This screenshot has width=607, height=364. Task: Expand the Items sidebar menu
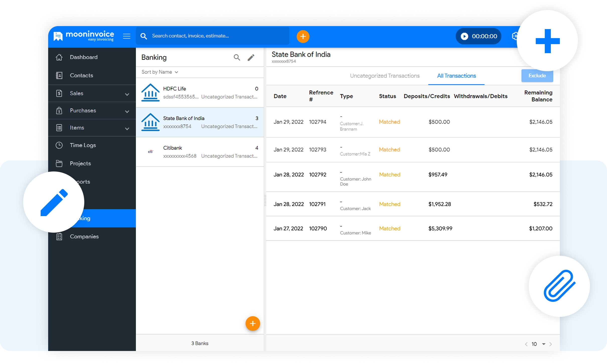pos(127,129)
